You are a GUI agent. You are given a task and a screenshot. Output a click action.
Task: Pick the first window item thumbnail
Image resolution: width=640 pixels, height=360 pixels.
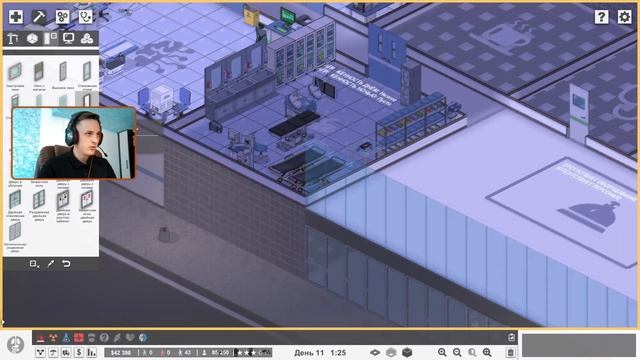[15, 72]
